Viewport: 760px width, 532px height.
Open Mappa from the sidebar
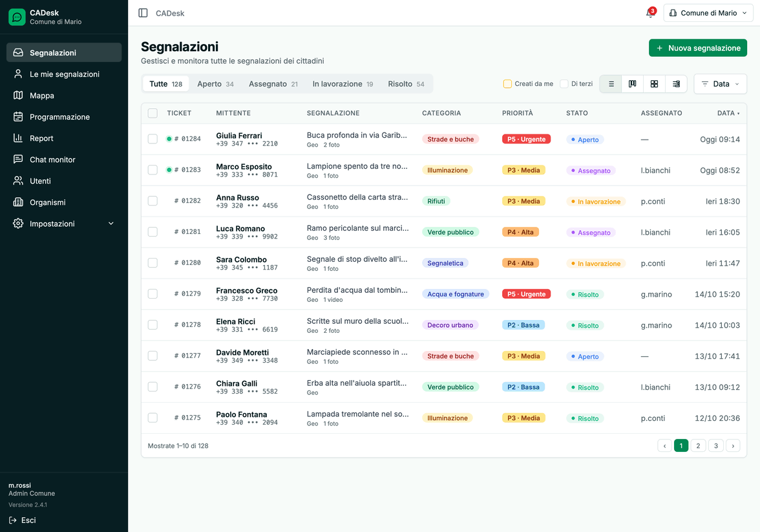pyautogui.click(x=64, y=95)
